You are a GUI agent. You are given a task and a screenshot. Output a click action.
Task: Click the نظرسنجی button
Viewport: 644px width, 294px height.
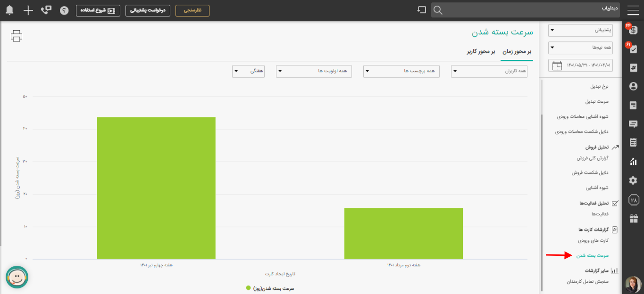click(x=192, y=10)
